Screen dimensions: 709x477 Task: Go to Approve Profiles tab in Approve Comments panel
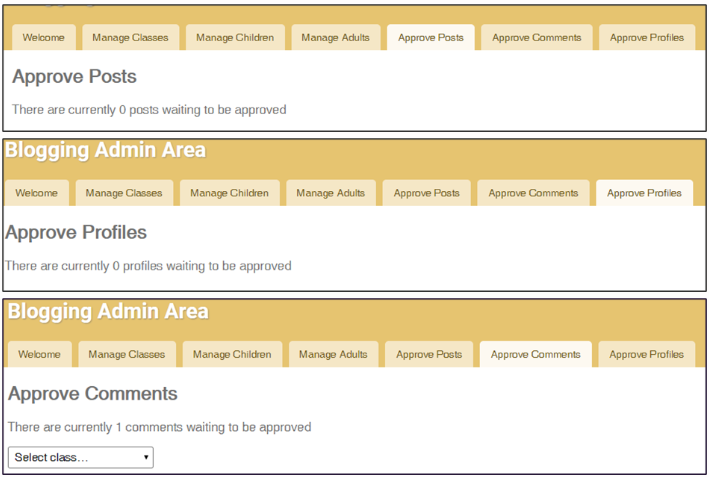tap(647, 354)
